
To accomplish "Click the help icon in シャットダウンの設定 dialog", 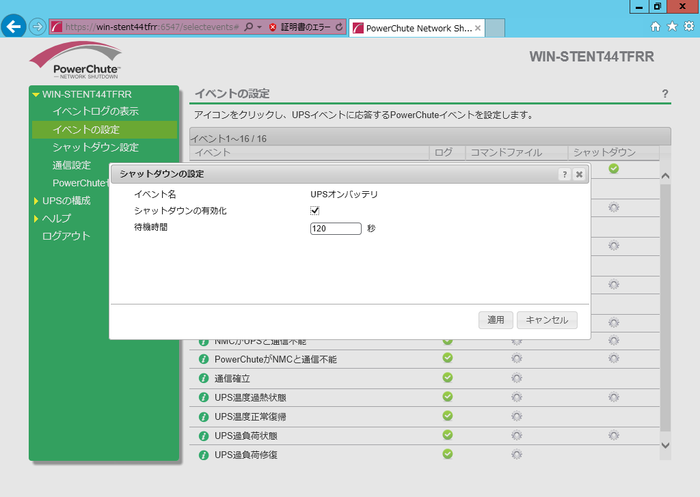I will pos(564,174).
